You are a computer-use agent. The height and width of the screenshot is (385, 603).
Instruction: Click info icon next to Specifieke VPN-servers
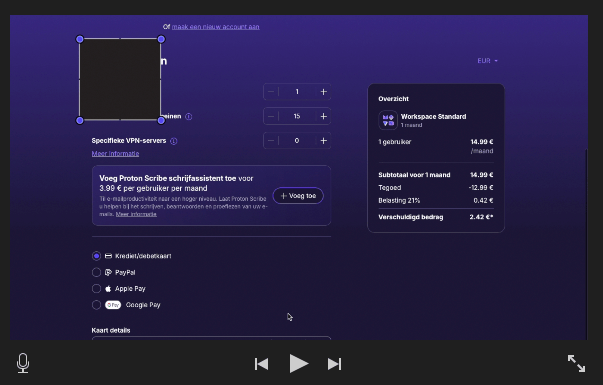173,141
